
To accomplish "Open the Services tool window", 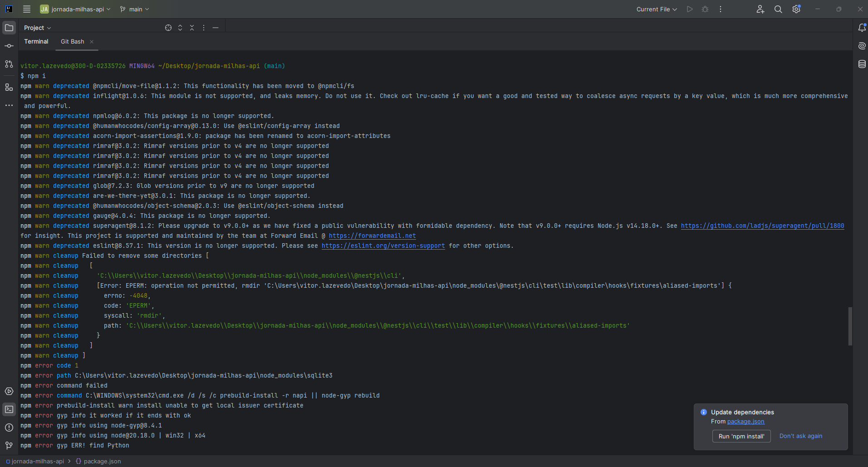I will (x=9, y=391).
